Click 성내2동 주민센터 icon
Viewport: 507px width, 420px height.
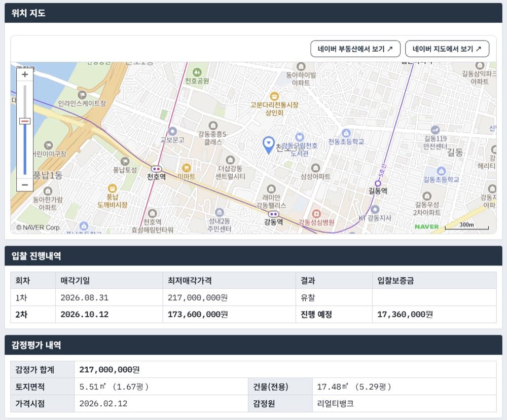[x=219, y=212]
